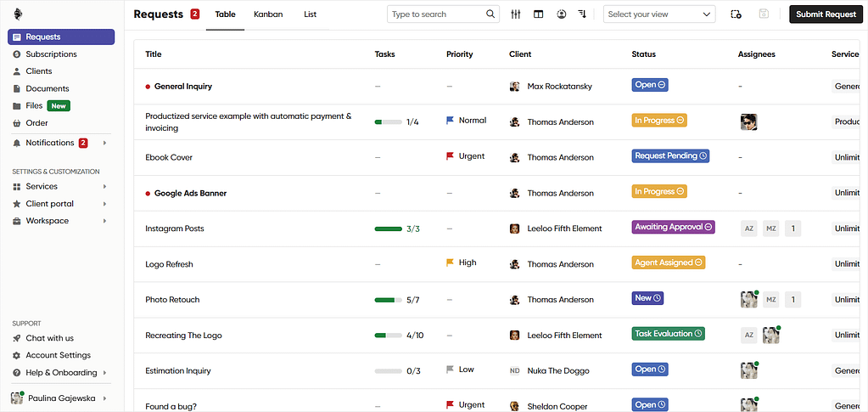The width and height of the screenshot is (868, 412).
Task: Click the 1/4 tasks progress bar
Action: pos(388,122)
